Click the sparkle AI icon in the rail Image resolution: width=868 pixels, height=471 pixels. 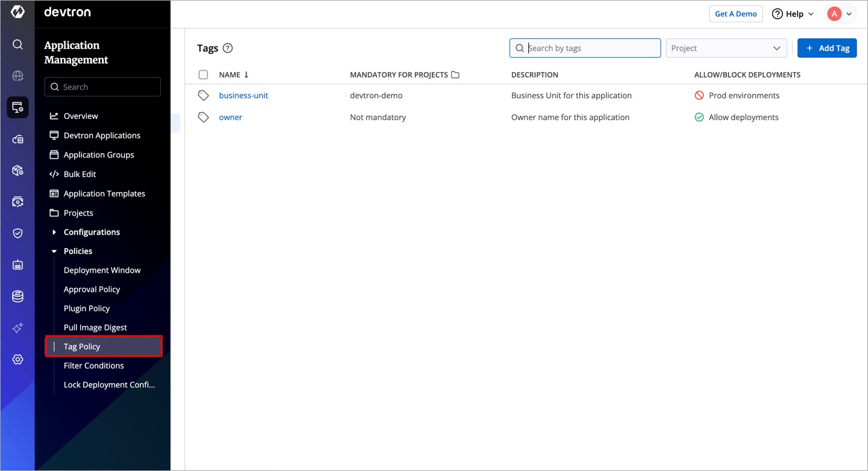coord(18,328)
